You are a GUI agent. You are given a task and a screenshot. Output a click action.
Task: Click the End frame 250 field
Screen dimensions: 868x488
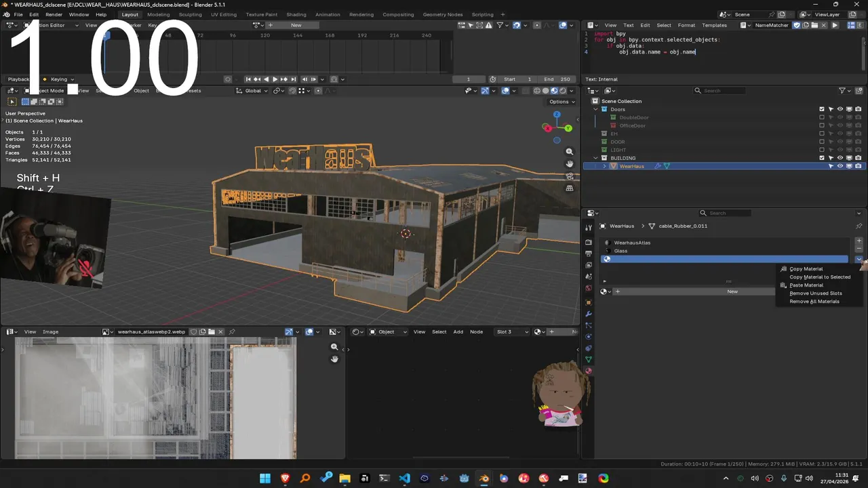click(x=557, y=79)
